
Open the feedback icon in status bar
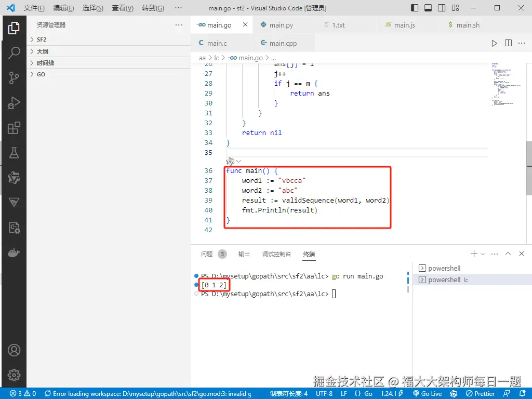pos(507,394)
